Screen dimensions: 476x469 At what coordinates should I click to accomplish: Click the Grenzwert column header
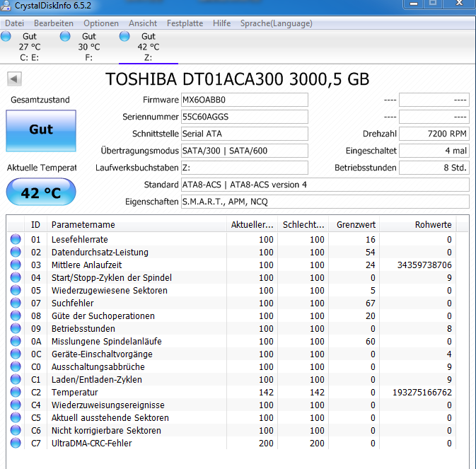coord(354,225)
